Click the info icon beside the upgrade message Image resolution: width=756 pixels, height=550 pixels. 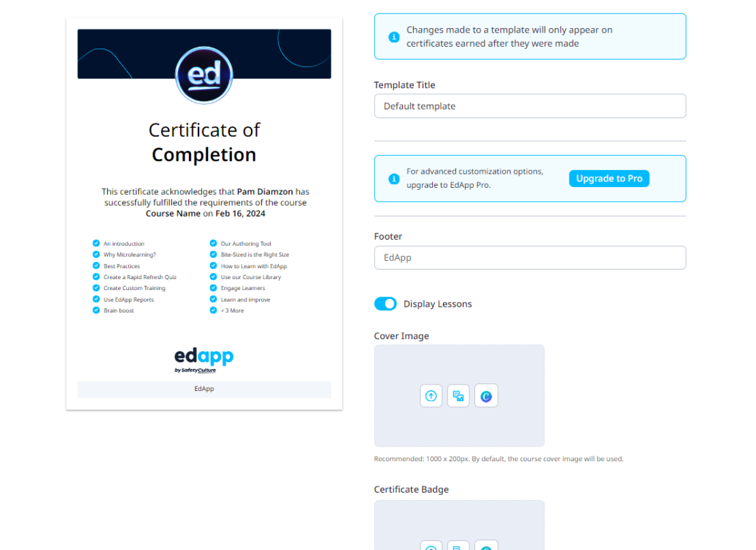tap(394, 179)
